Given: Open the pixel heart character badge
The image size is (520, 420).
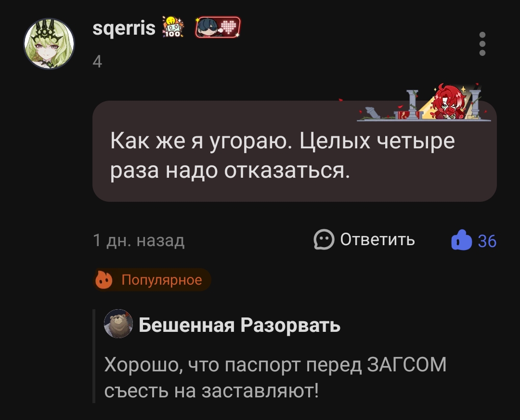Looking at the screenshot, I should pos(218,27).
